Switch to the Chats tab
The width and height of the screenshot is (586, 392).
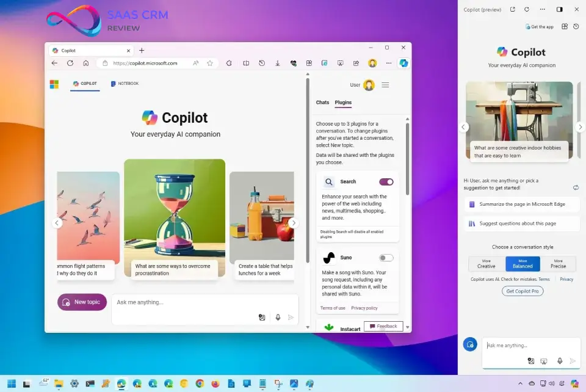click(x=322, y=103)
